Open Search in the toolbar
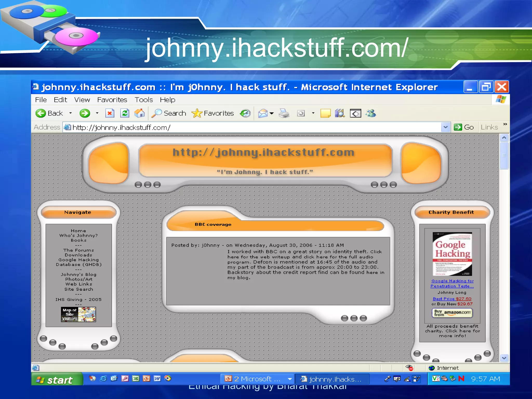532x399 pixels. 169,113
